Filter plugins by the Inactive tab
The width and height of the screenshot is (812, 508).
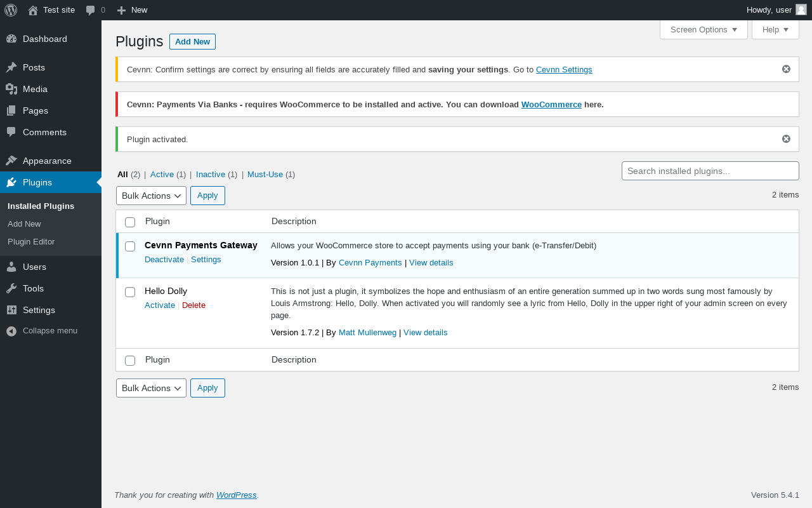tap(211, 175)
